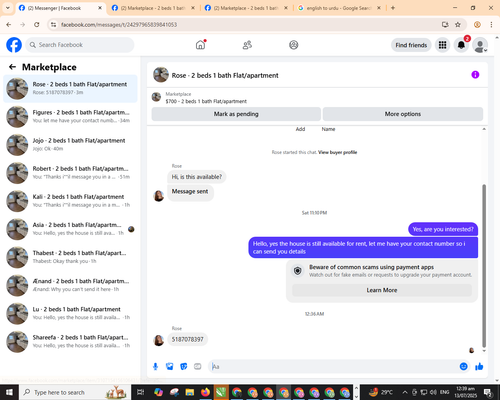Open the sticker picker icon
500x400 pixels.
tap(184, 367)
